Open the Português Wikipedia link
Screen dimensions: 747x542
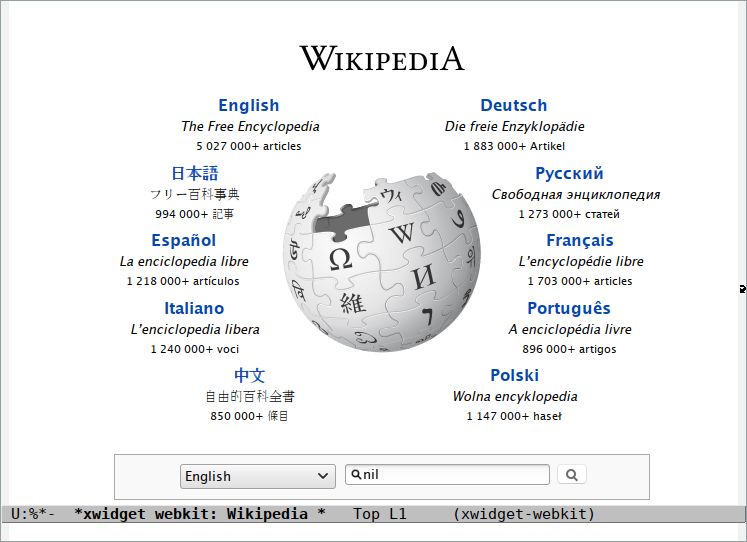click(569, 309)
